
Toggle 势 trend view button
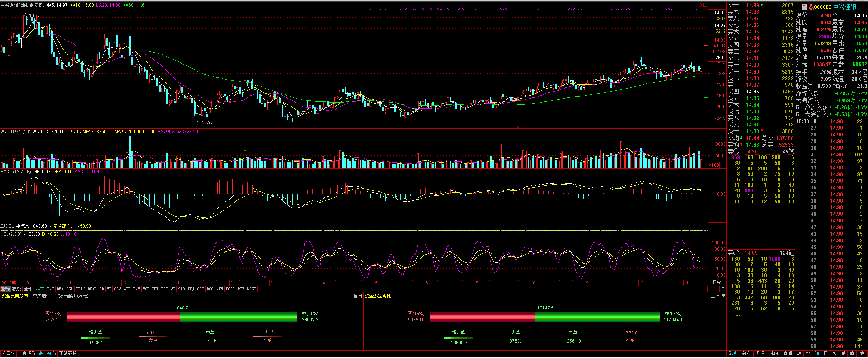point(834,354)
